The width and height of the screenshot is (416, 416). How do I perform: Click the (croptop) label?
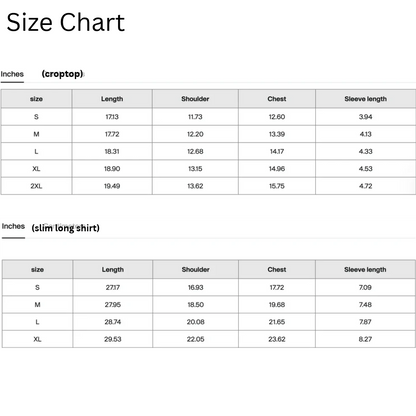click(62, 74)
